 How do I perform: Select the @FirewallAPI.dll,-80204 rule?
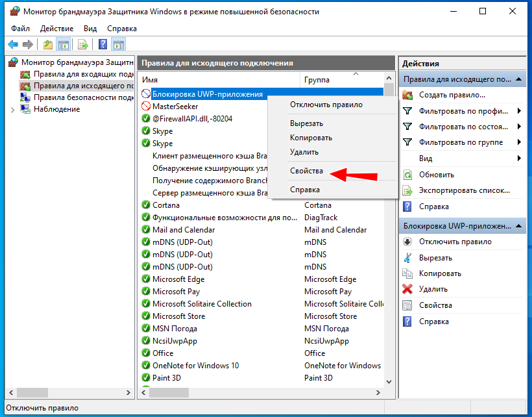coord(193,119)
